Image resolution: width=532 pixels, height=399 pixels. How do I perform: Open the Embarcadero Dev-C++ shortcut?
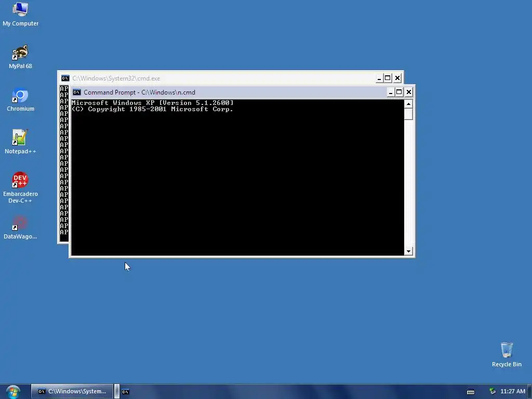[x=20, y=188]
